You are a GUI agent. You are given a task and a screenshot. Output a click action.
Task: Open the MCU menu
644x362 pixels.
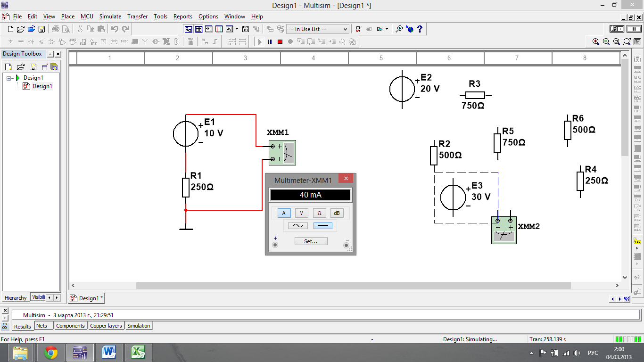pyautogui.click(x=87, y=16)
